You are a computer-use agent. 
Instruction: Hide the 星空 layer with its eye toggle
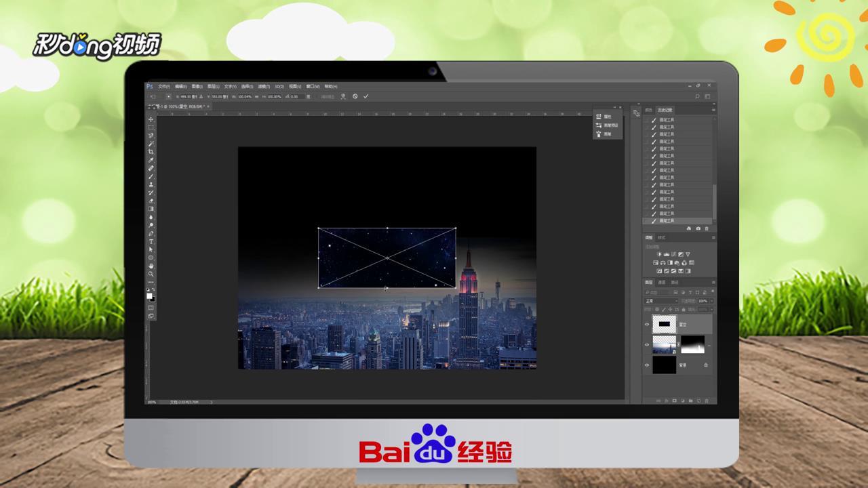click(646, 323)
